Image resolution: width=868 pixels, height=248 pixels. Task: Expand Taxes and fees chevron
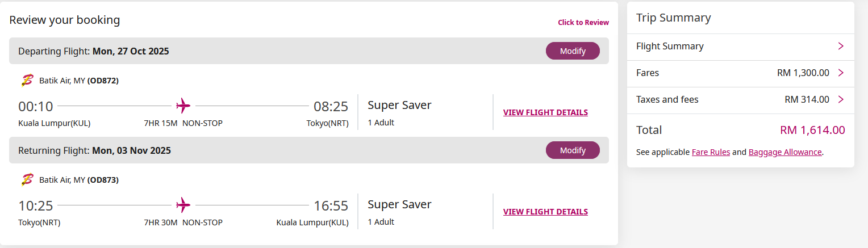[x=841, y=100]
